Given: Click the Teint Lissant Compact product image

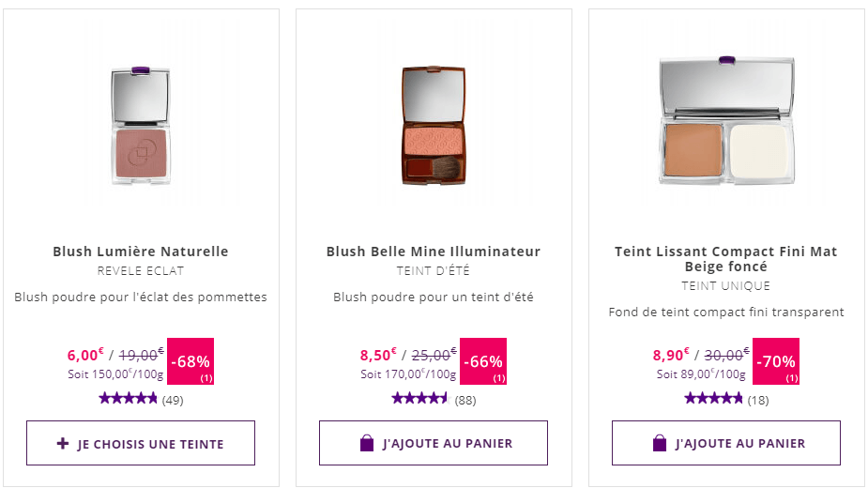Looking at the screenshot, I should pyautogui.click(x=725, y=122).
